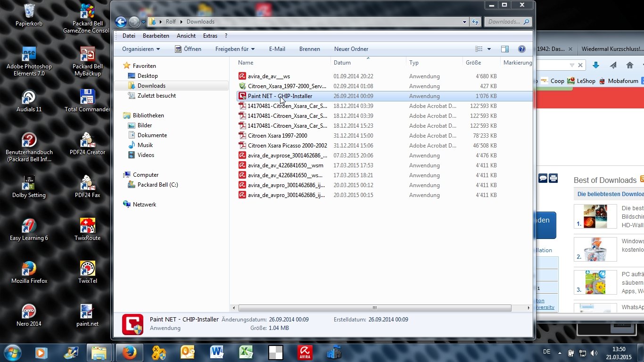Select file avira_de_av___ws
Screen dimensions: 644x362
(x=269, y=76)
